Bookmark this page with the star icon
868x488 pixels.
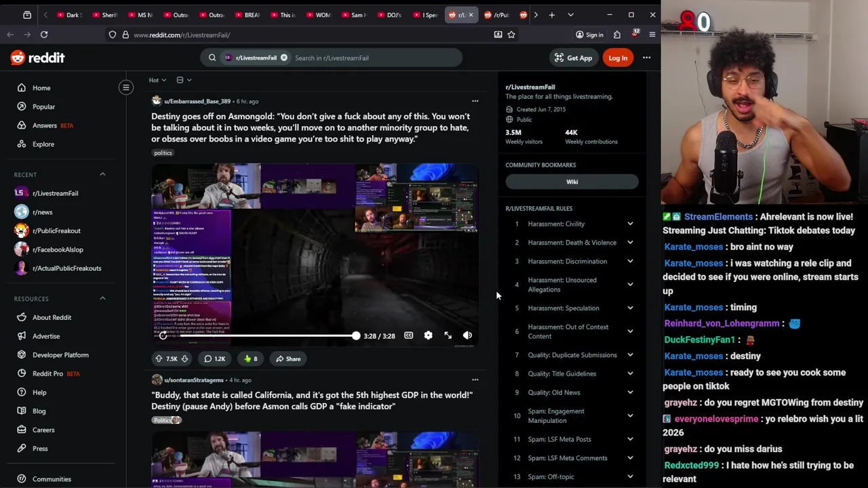pos(511,35)
